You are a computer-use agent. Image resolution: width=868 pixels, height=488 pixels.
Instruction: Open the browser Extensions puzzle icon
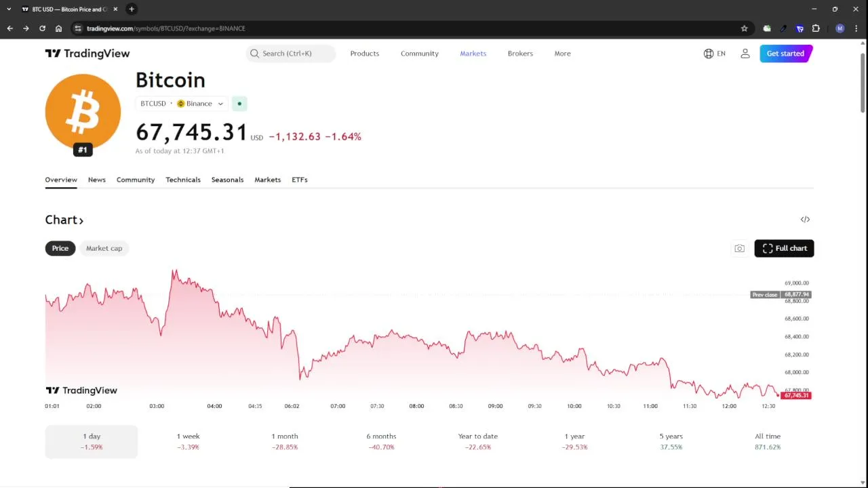(x=816, y=28)
